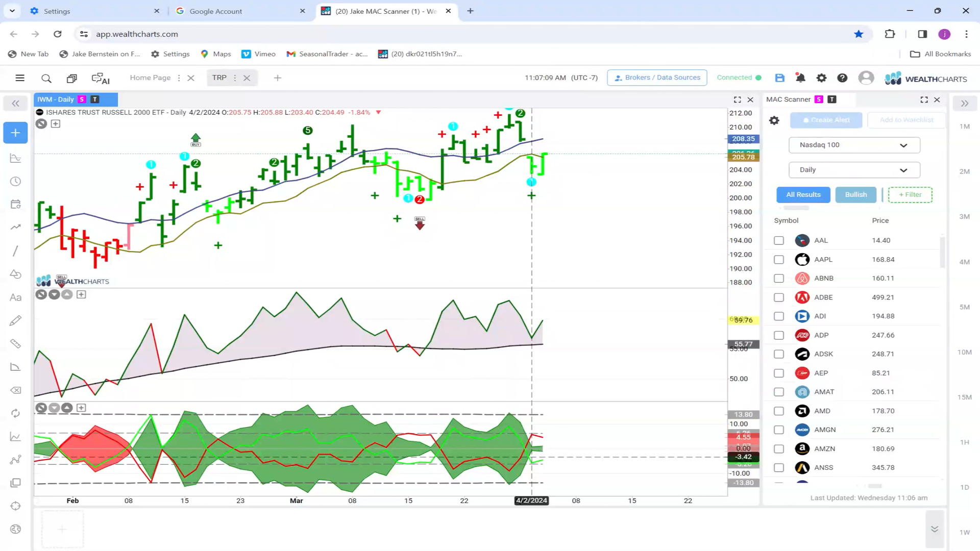980x551 pixels.
Task: Open the symbol search magnifier
Action: click(46, 78)
